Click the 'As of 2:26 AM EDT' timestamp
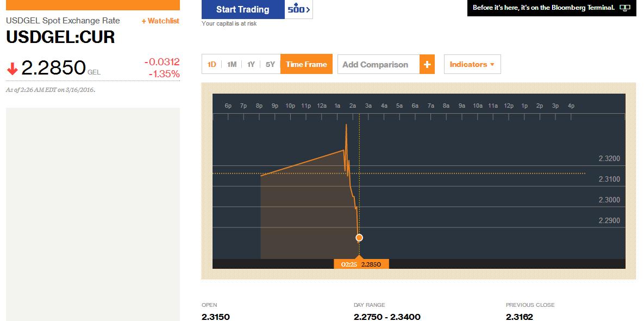The height and width of the screenshot is (321, 644). [51, 90]
